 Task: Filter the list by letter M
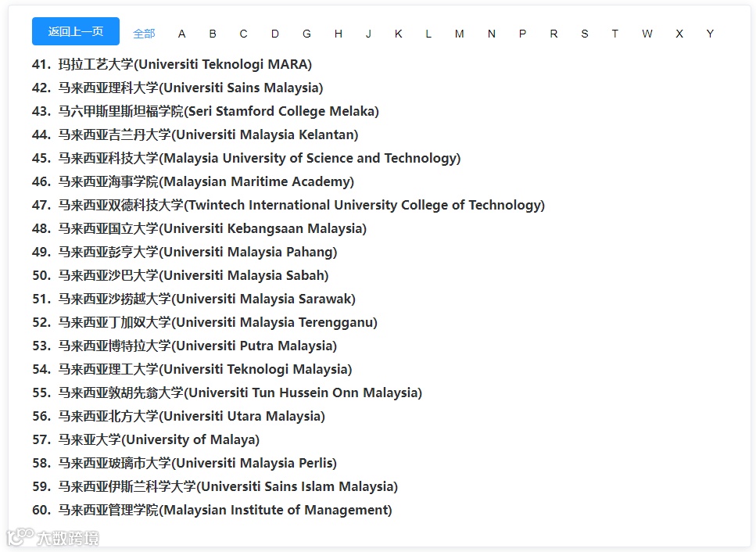460,34
